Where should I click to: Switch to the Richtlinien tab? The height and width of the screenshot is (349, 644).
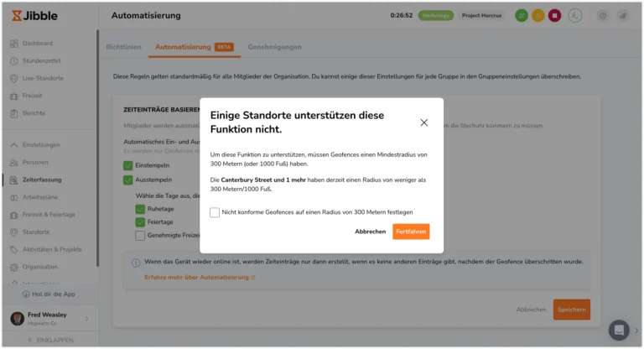(123, 47)
